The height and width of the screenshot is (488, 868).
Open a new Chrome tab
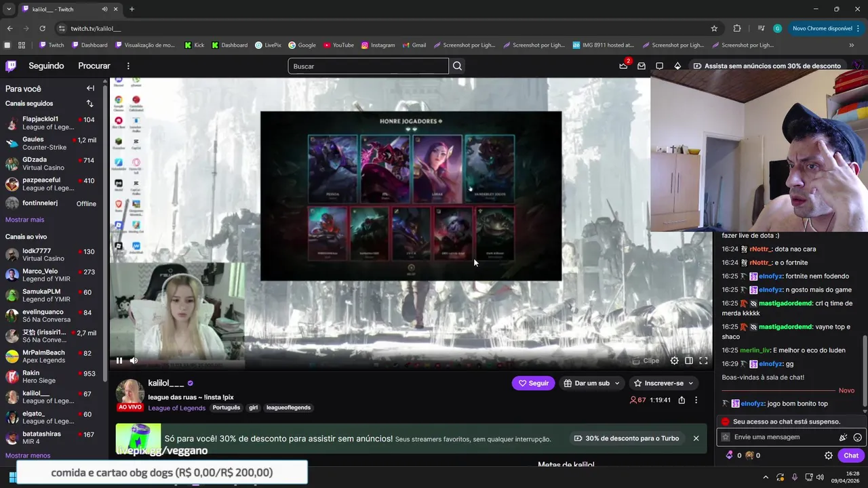pyautogui.click(x=132, y=9)
